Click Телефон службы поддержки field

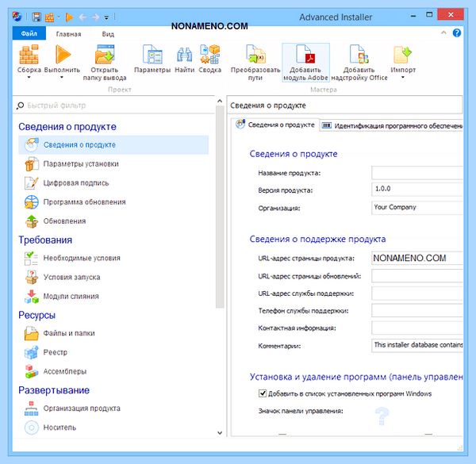point(417,311)
